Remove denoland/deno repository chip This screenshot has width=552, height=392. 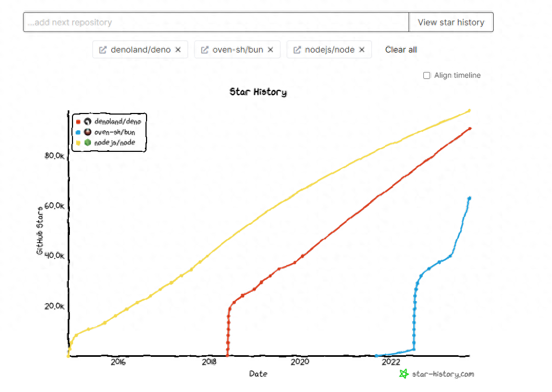[178, 50]
